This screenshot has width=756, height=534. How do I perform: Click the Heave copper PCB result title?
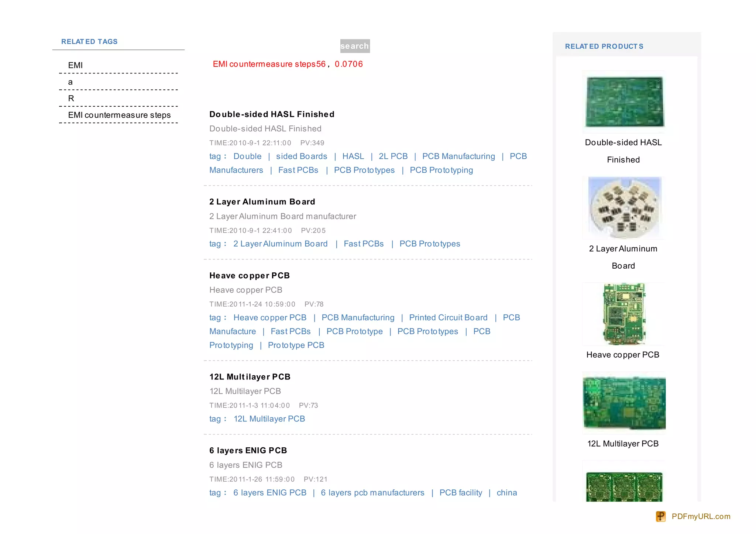pyautogui.click(x=250, y=276)
